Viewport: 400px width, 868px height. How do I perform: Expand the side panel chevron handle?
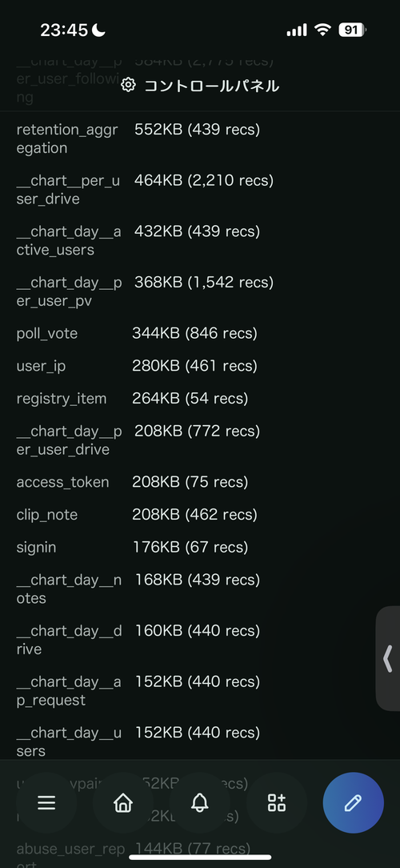click(388, 658)
